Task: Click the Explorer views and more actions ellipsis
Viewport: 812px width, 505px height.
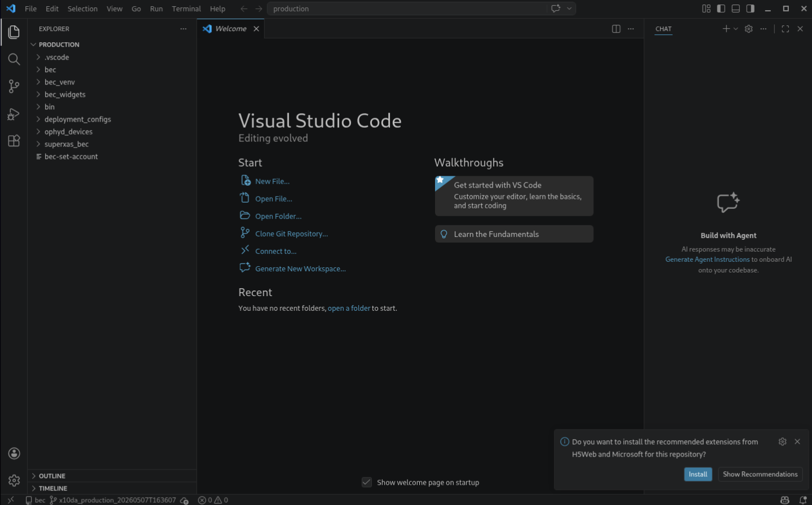Action: 183,29
